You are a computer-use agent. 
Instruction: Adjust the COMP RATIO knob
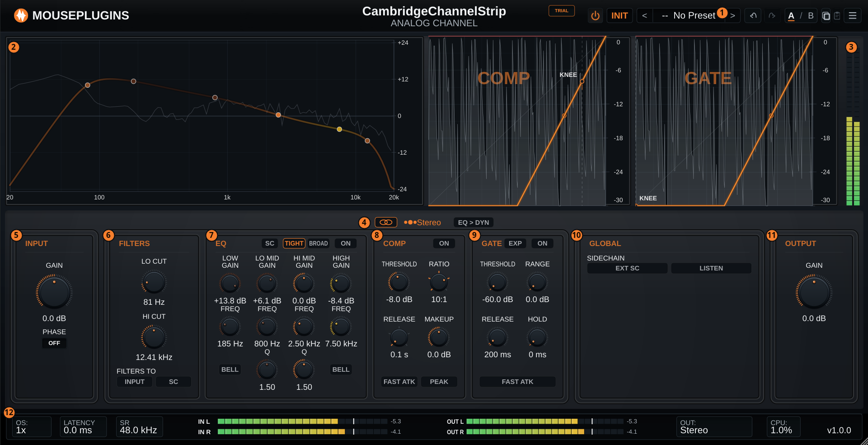coord(439,283)
